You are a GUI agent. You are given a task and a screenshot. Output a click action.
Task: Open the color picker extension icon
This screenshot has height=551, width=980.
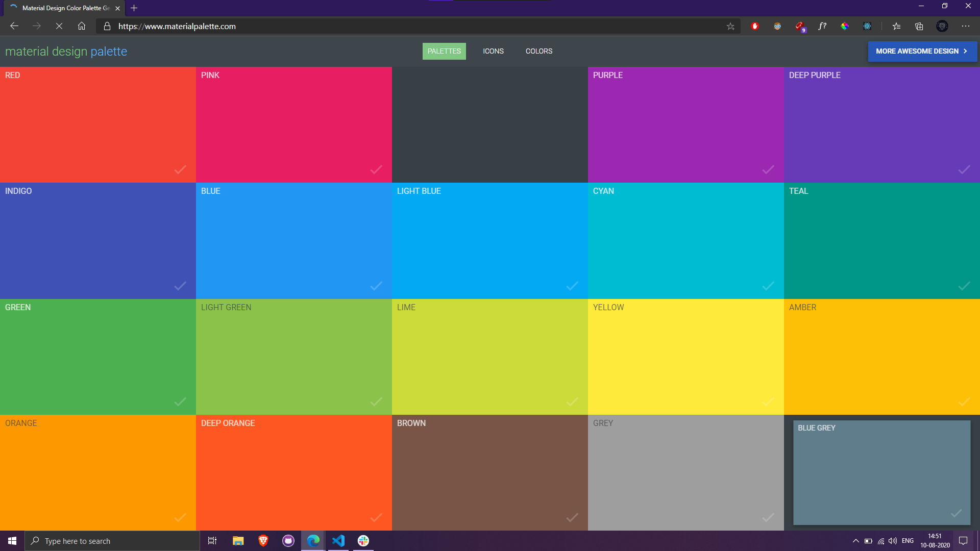(x=845, y=26)
